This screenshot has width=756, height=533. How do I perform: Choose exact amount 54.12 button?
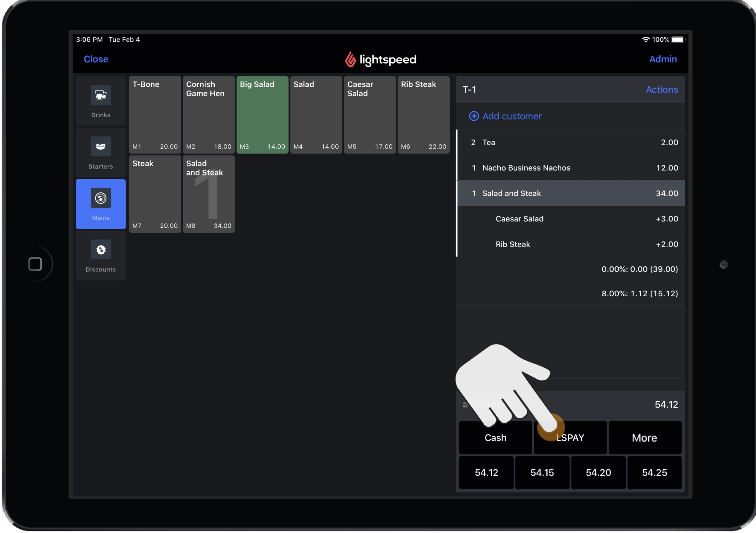[486, 473]
